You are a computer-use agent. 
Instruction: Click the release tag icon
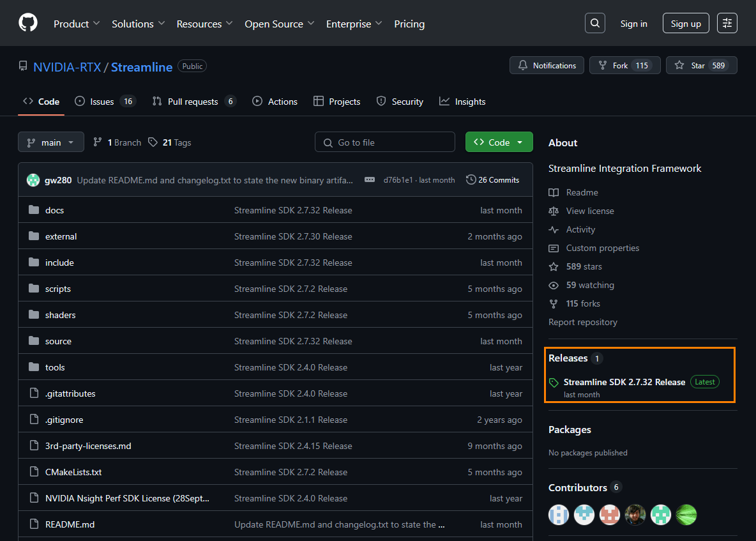pos(554,383)
